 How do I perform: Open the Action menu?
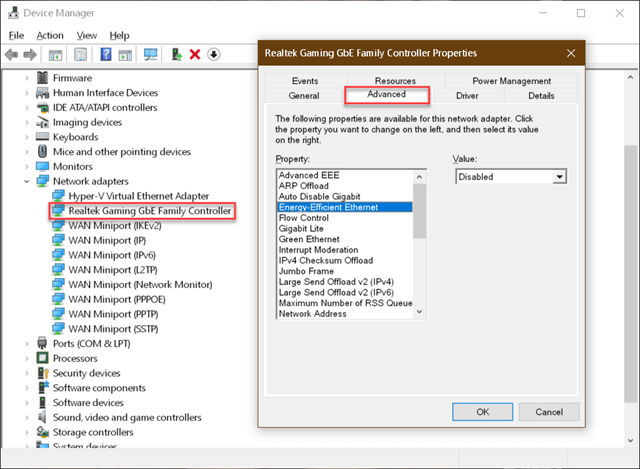click(50, 36)
